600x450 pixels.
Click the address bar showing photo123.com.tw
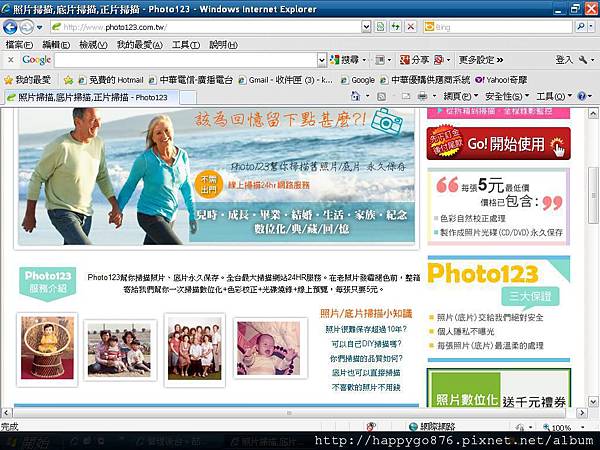click(x=206, y=27)
